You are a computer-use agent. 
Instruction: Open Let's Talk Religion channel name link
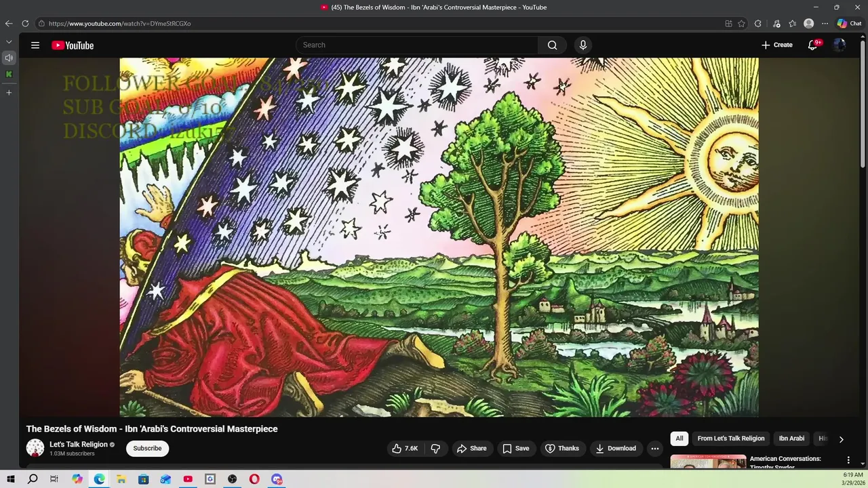79,445
